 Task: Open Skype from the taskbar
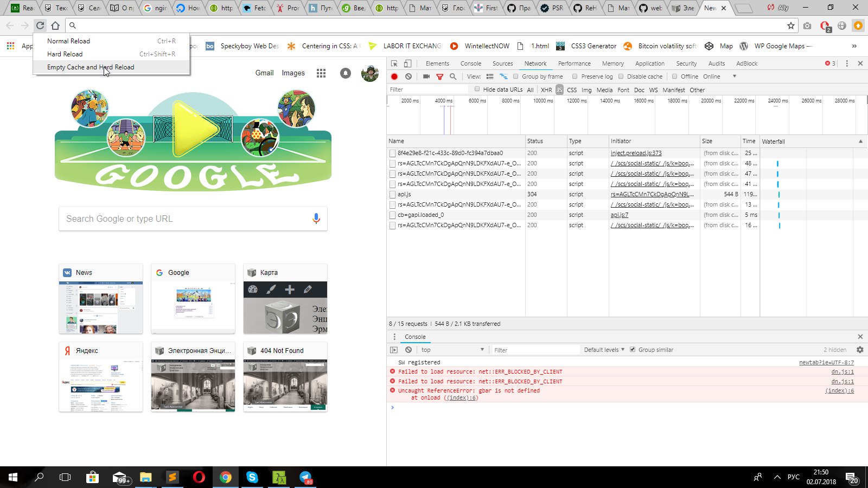(x=252, y=477)
